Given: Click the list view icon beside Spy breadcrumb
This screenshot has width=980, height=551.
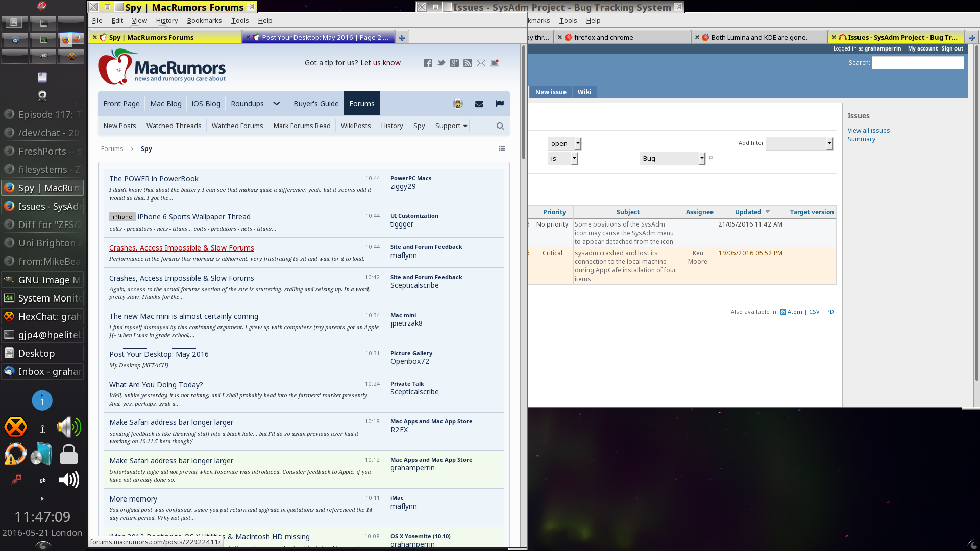Looking at the screenshot, I should tap(502, 149).
